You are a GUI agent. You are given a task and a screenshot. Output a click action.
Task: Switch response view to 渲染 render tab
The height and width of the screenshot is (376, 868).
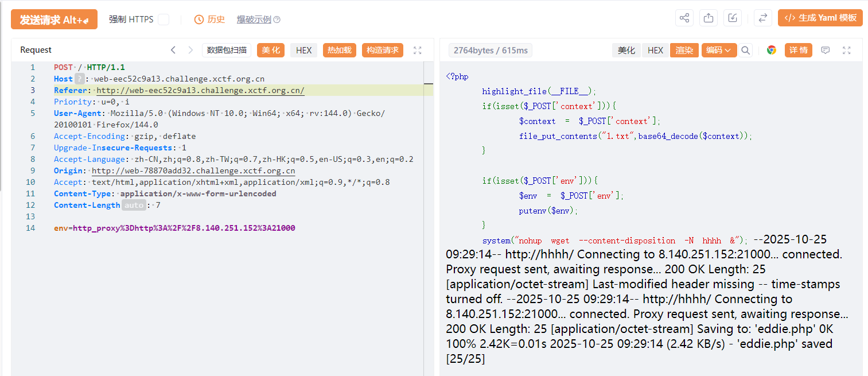click(684, 51)
